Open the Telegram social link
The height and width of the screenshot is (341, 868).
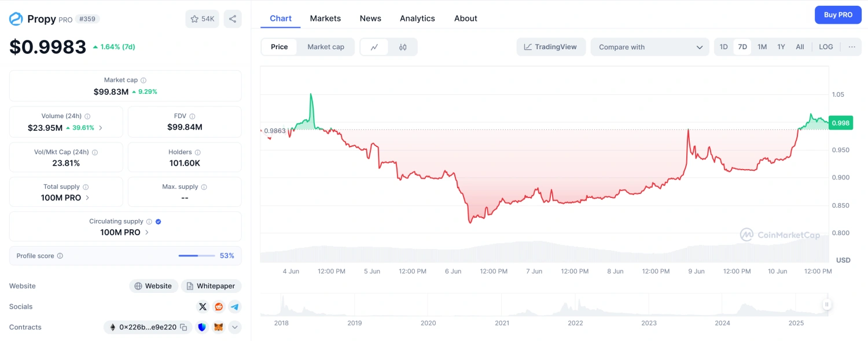point(234,307)
